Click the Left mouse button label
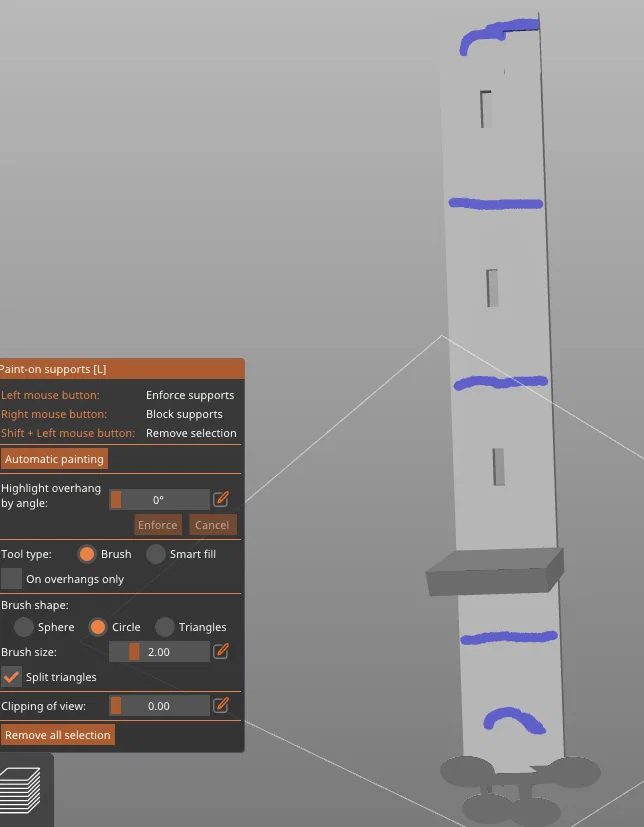This screenshot has width=644, height=827. coord(50,395)
